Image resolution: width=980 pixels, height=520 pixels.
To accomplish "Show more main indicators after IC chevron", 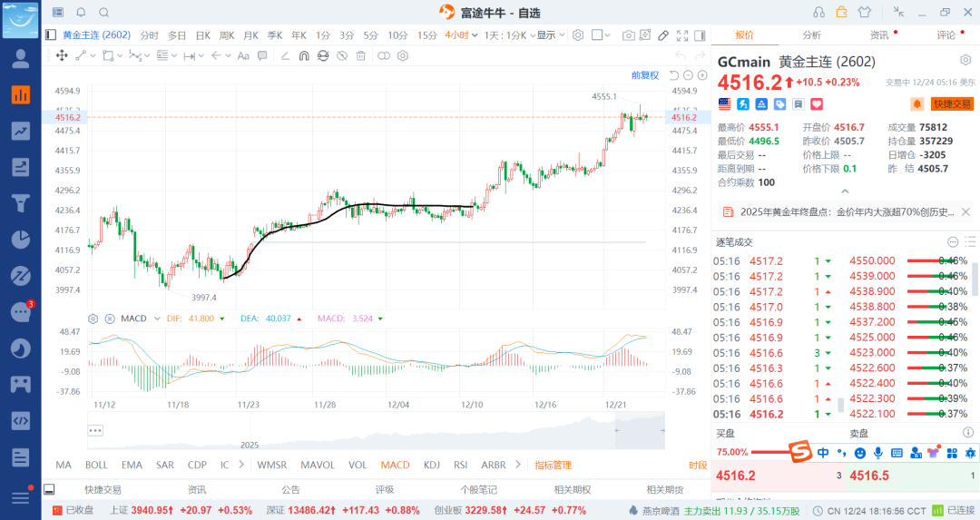I will [x=241, y=465].
